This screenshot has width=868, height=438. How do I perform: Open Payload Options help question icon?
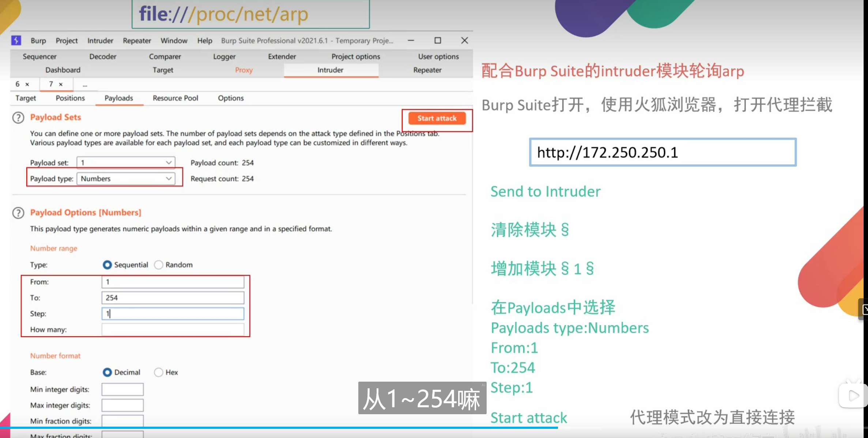pyautogui.click(x=18, y=213)
